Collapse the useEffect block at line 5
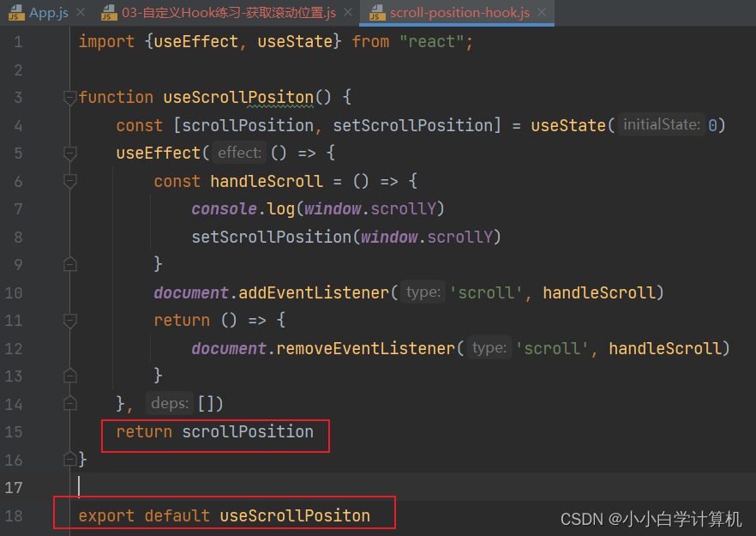The height and width of the screenshot is (536, 756). click(x=70, y=154)
